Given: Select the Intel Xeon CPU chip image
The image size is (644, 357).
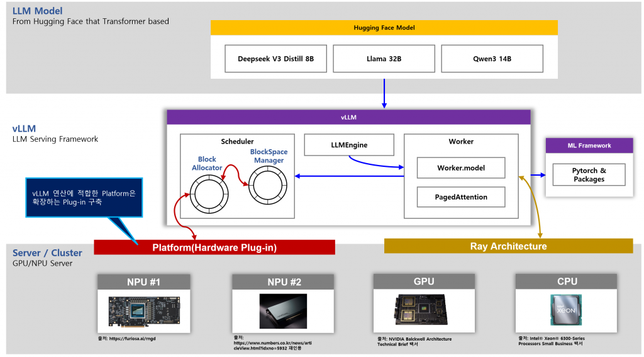Looking at the screenshot, I should coord(566,310).
